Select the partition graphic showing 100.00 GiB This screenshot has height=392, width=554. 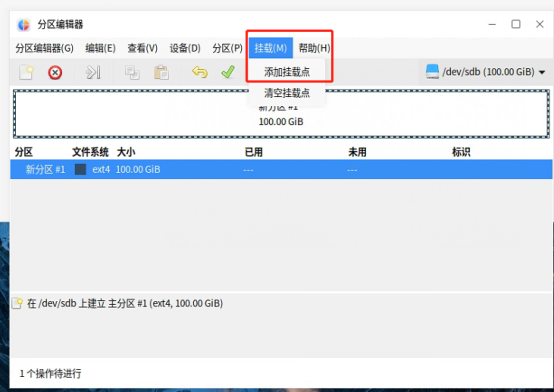(281, 114)
